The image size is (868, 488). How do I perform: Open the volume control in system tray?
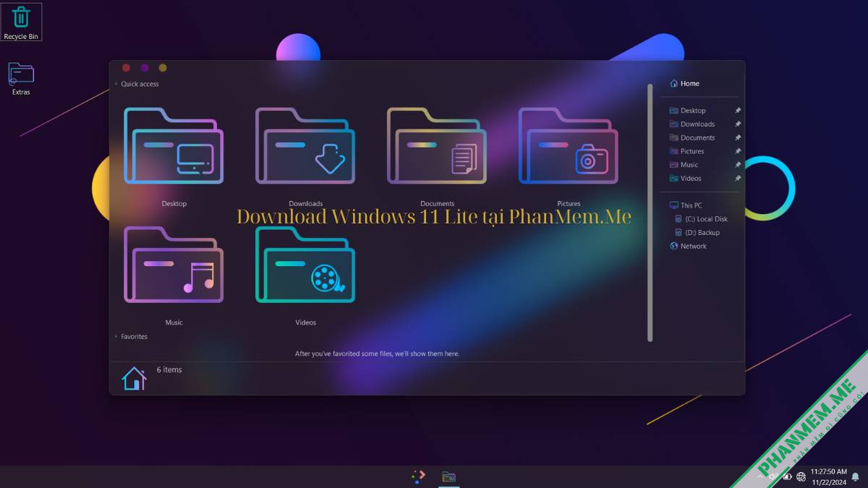773,476
